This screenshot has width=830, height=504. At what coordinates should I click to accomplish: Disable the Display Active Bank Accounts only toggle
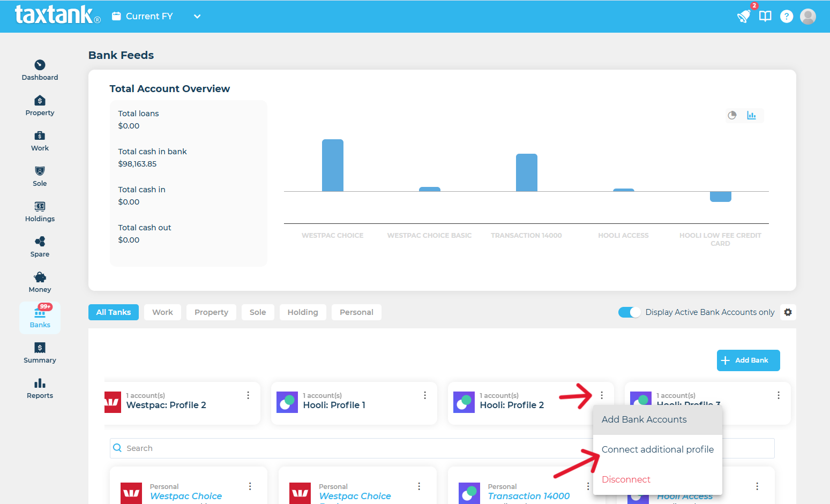pos(629,312)
